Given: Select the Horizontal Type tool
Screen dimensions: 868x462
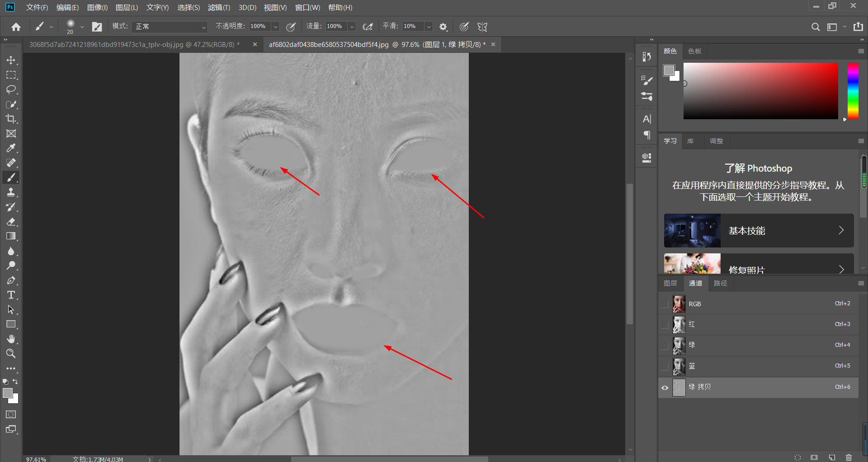Looking at the screenshot, I should click(x=11, y=295).
